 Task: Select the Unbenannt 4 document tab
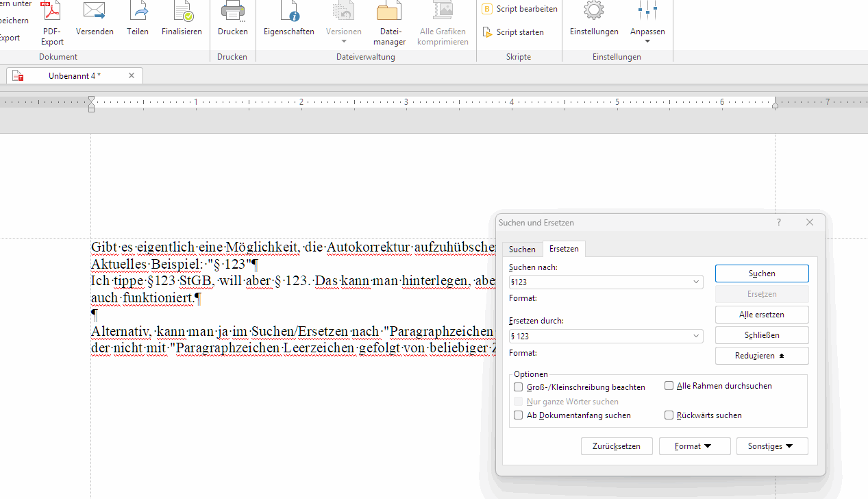pos(74,75)
